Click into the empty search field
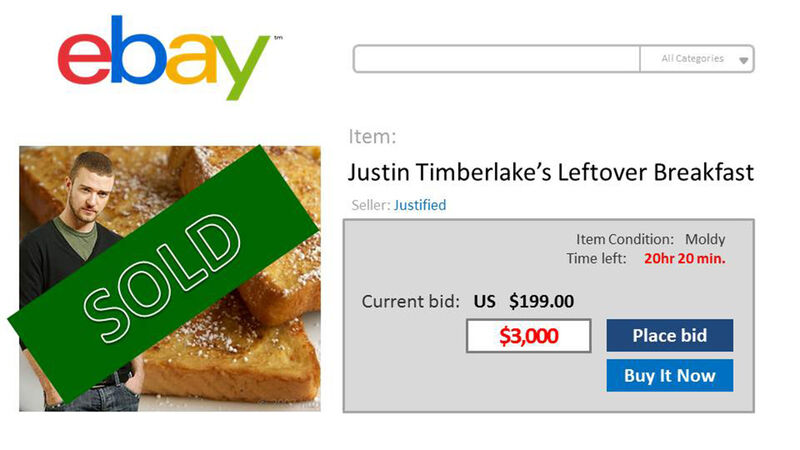Image resolution: width=800 pixels, height=450 pixels. tap(497, 59)
